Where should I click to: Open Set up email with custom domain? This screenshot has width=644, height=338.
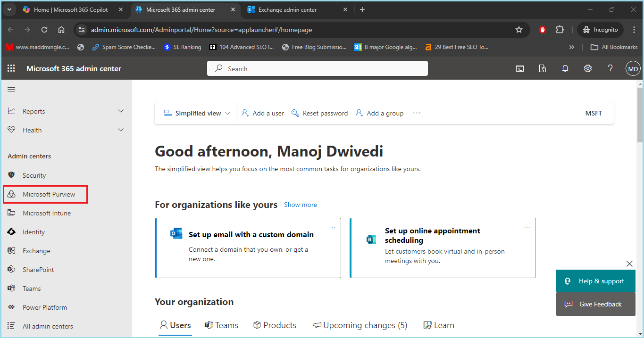point(248,248)
